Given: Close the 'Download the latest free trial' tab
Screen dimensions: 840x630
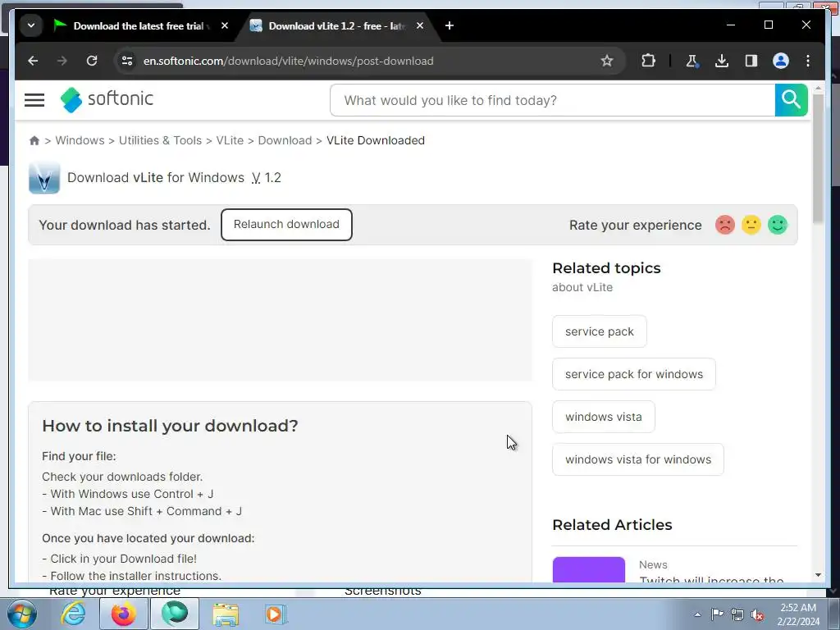Looking at the screenshot, I should (225, 25).
